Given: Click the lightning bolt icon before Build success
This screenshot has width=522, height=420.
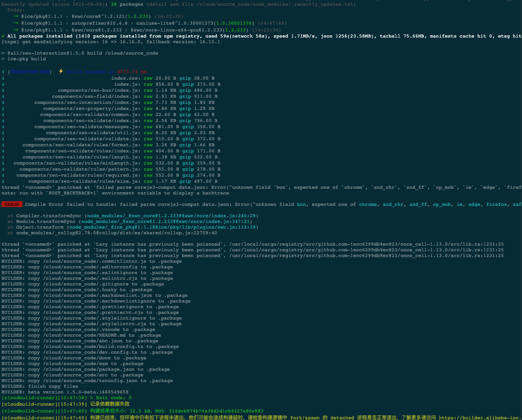Looking at the screenshot, I should pyautogui.click(x=61, y=72).
